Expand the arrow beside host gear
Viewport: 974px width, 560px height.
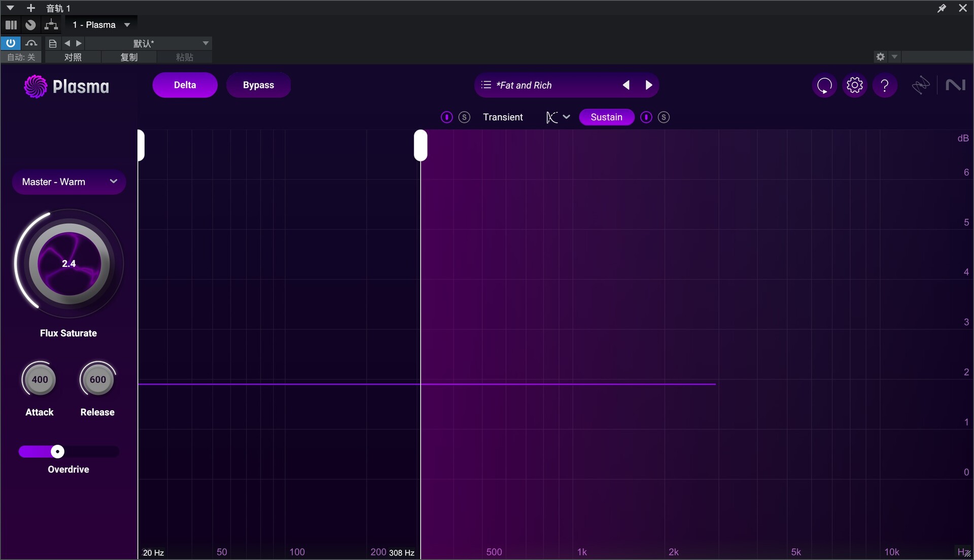(894, 57)
